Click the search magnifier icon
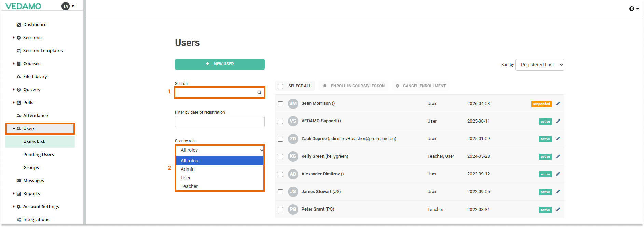This screenshot has width=644, height=227. pyautogui.click(x=259, y=92)
